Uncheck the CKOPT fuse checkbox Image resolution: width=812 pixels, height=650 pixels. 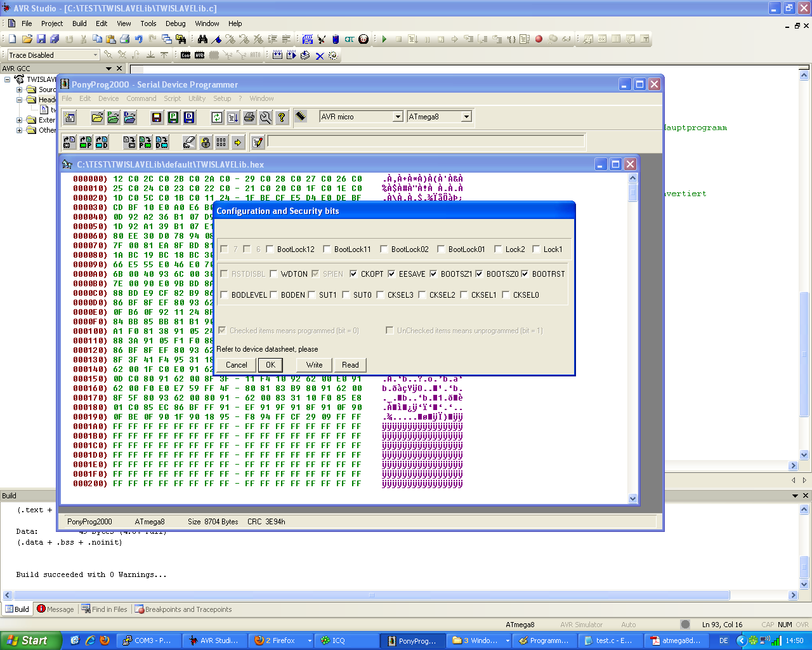coord(353,274)
